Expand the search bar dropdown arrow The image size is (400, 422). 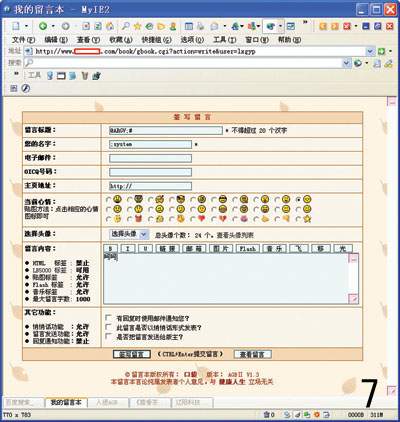click(x=347, y=63)
